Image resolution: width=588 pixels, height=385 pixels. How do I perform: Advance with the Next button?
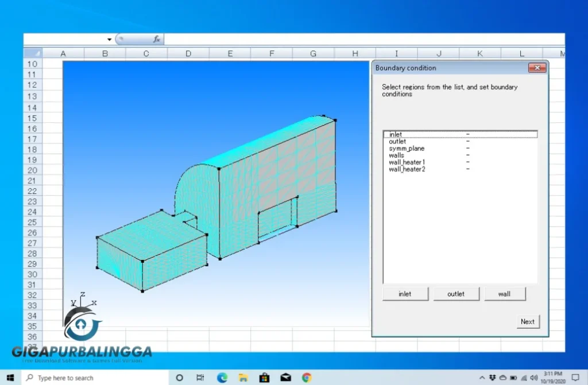(x=528, y=321)
